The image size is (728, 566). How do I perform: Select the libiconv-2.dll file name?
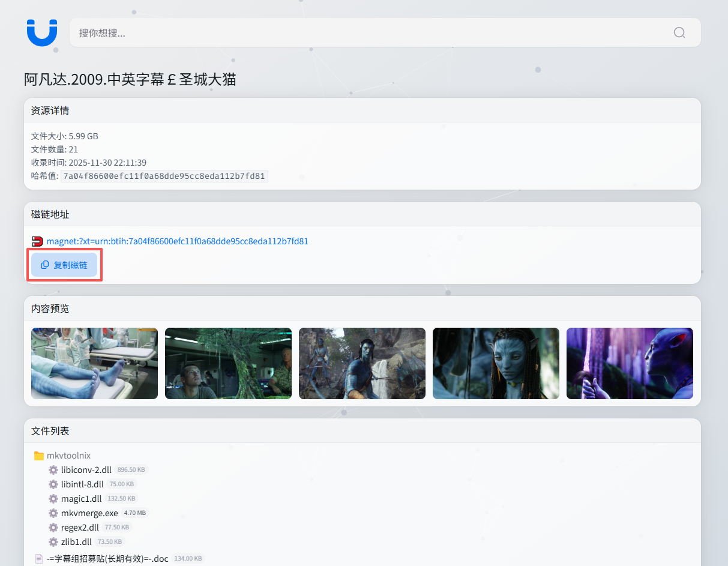point(86,470)
